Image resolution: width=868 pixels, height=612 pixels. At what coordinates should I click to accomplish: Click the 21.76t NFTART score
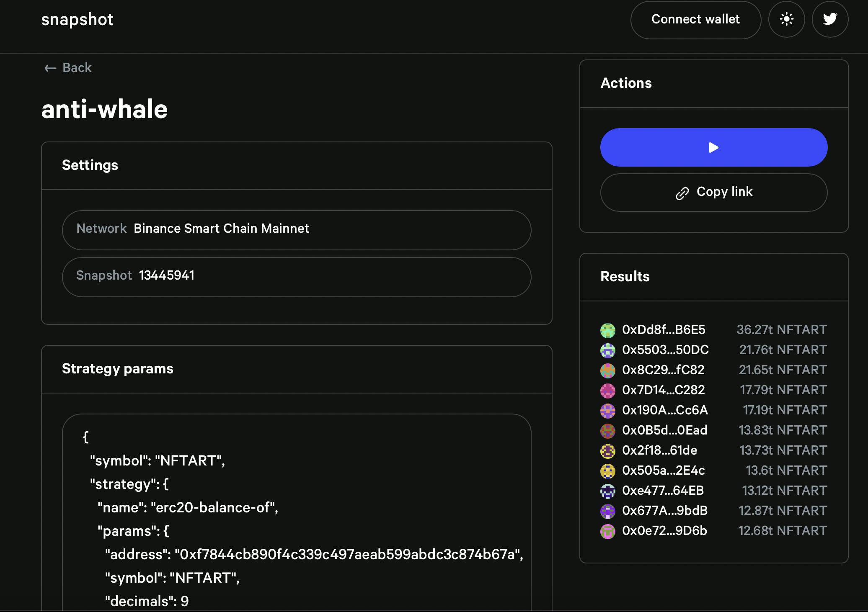tap(783, 350)
